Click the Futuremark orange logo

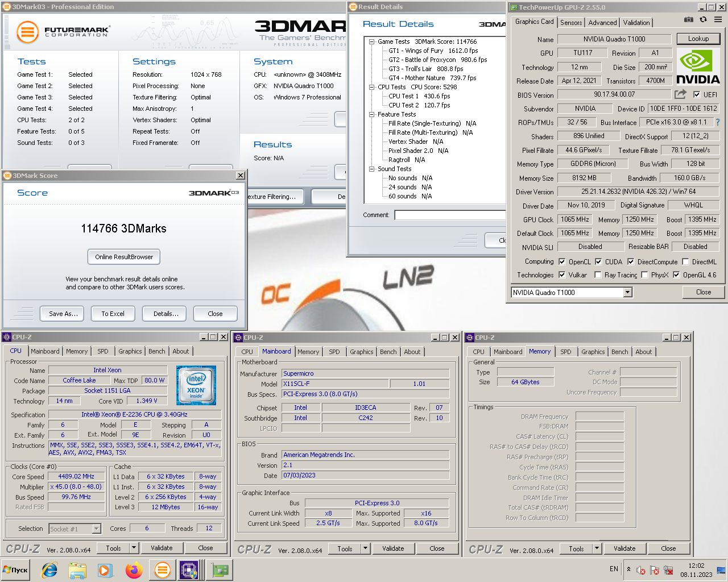click(27, 32)
